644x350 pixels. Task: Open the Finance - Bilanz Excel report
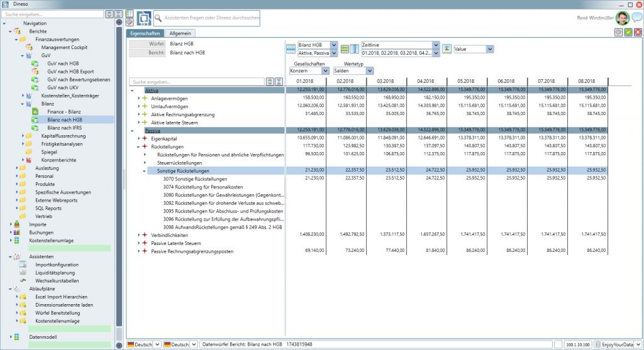coord(65,111)
